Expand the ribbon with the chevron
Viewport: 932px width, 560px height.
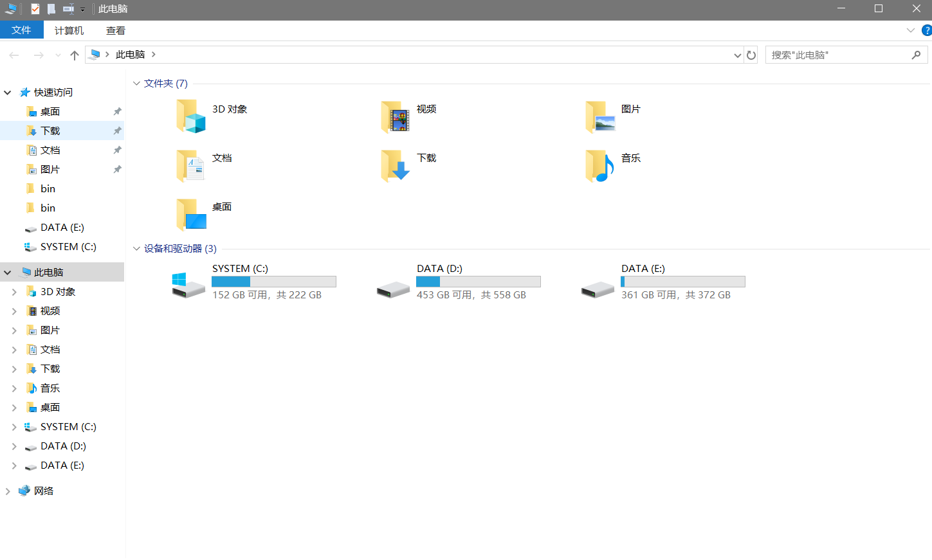point(910,30)
